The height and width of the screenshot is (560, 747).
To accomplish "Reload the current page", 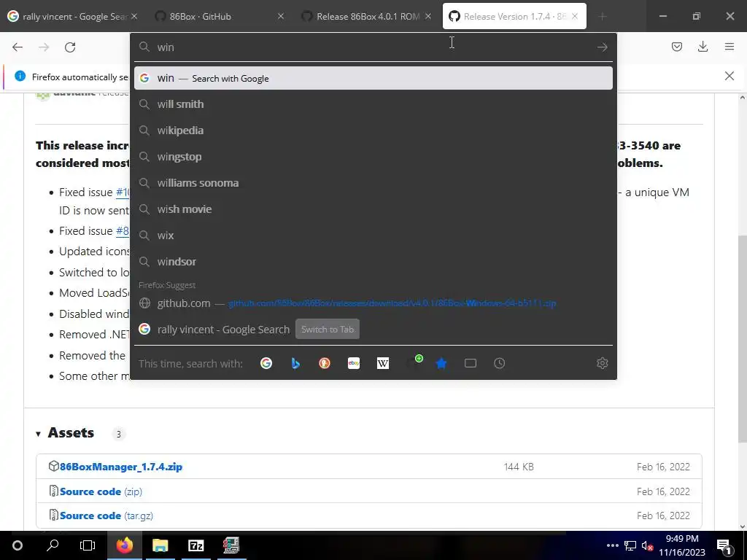I will point(70,47).
